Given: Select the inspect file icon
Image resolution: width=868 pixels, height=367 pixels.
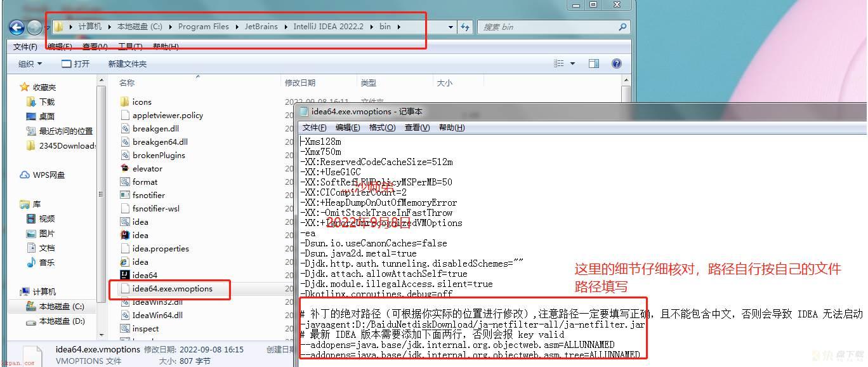Looking at the screenshot, I should pyautogui.click(x=125, y=328).
